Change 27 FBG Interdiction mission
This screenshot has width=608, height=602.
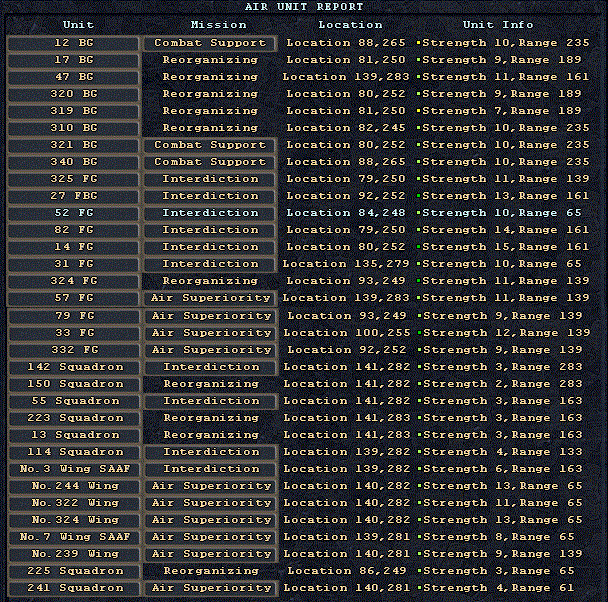210,197
